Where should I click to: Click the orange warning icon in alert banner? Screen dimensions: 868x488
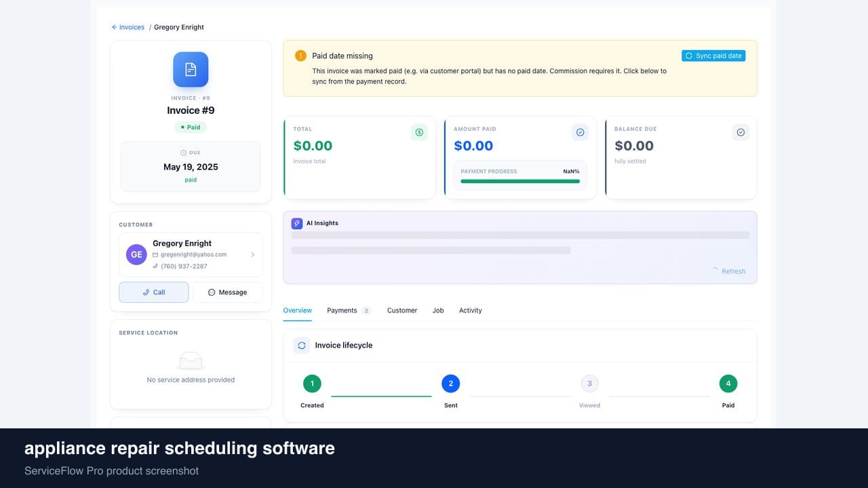coord(300,56)
